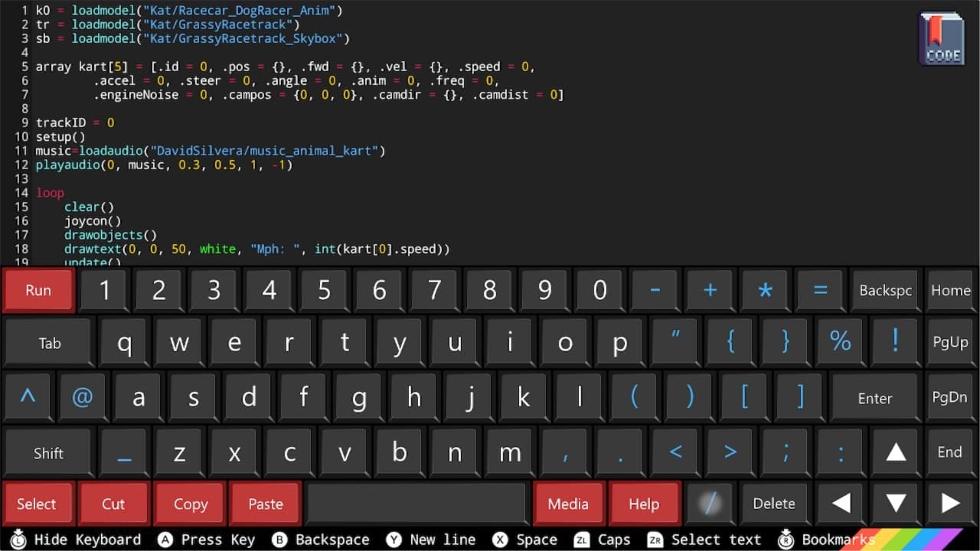
Task: Tap the close square bracket key
Action: tap(800, 397)
